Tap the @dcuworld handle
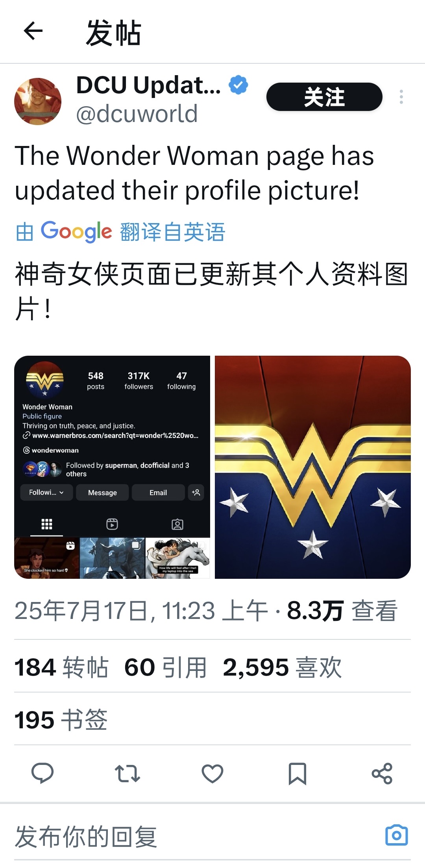Image resolution: width=425 pixels, height=868 pixels. coord(137,114)
